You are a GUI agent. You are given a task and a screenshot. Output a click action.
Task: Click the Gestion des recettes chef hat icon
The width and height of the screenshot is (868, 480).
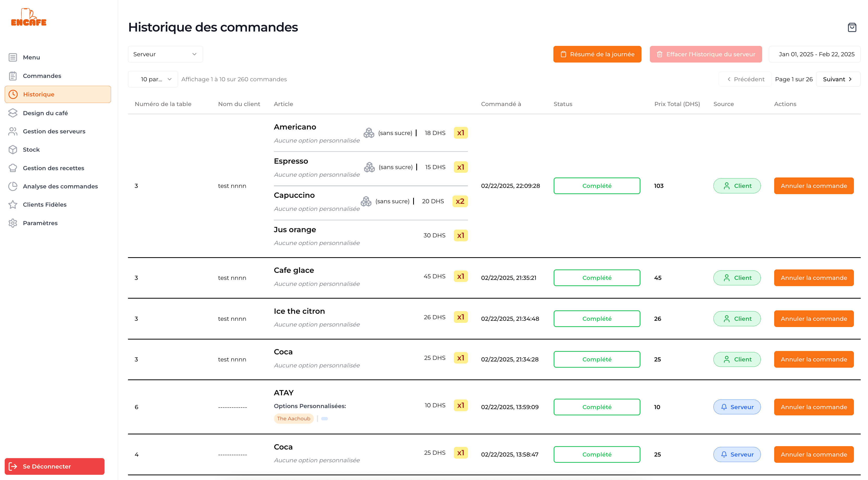13,168
